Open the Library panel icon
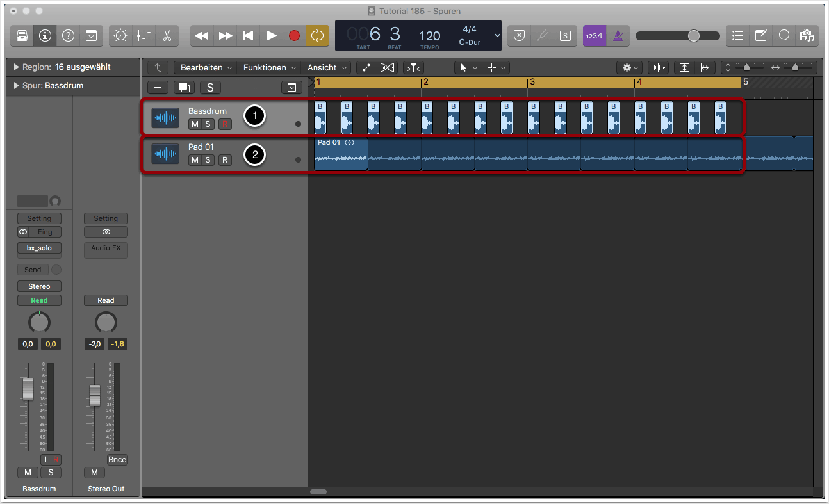The width and height of the screenshot is (829, 504). tap(22, 36)
